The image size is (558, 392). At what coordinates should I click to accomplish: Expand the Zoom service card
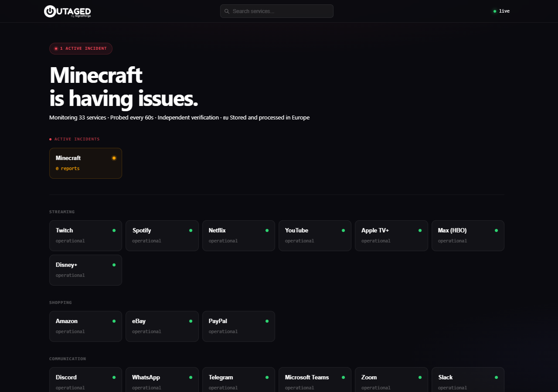391,379
